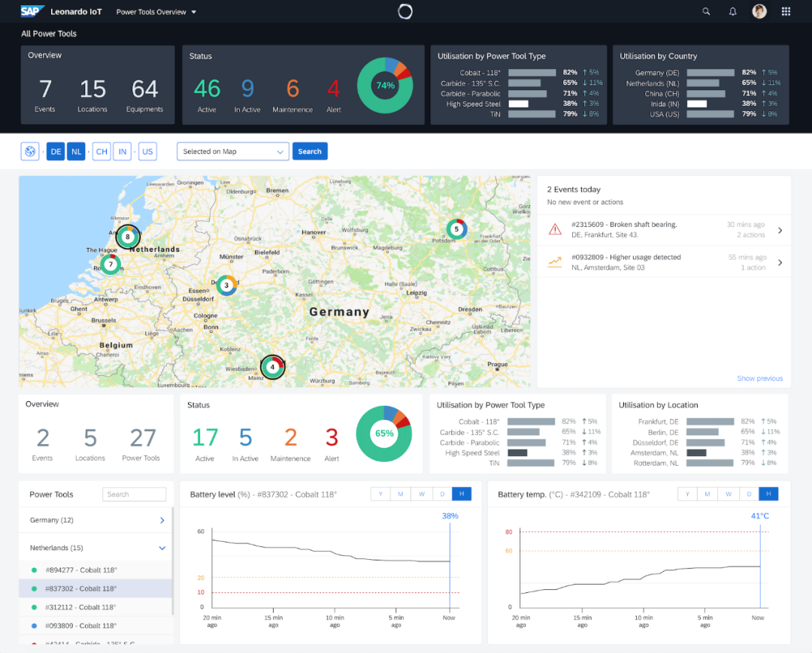Select Y tab in Battery temp chart
Screen dimensions: 812x653
pyautogui.click(x=687, y=494)
